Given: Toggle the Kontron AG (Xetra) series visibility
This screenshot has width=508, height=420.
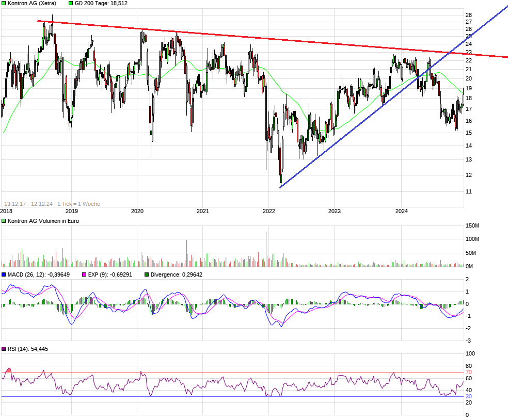Looking at the screenshot, I should tap(4, 3).
